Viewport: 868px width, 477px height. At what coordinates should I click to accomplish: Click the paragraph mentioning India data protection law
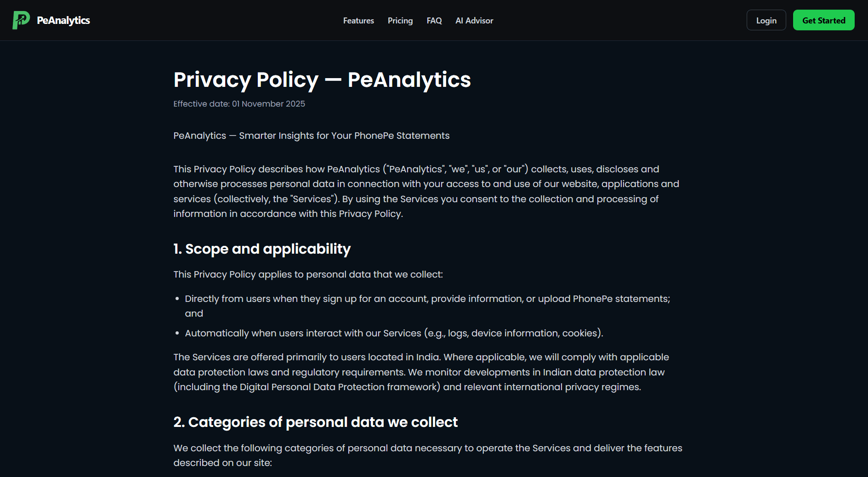[420, 372]
